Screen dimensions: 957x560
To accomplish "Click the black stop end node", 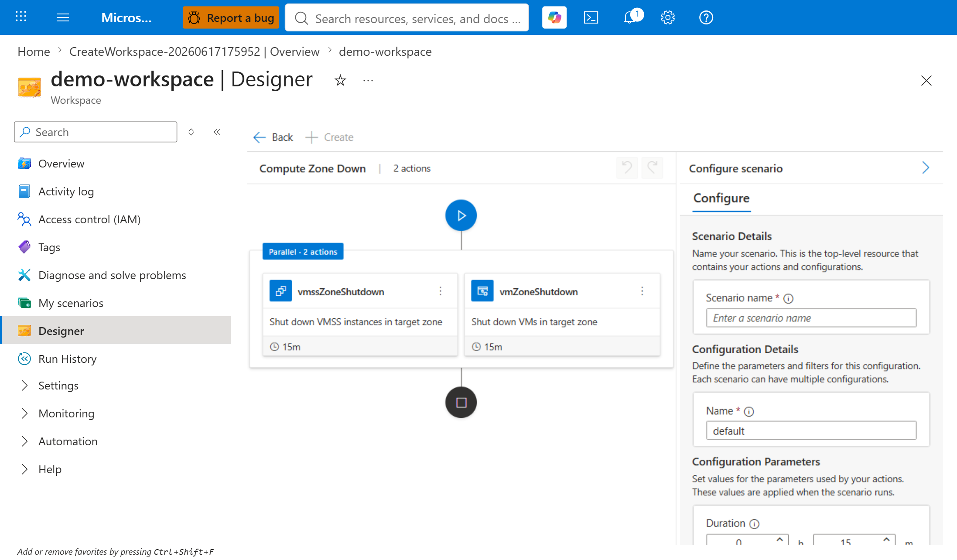I will 461,402.
